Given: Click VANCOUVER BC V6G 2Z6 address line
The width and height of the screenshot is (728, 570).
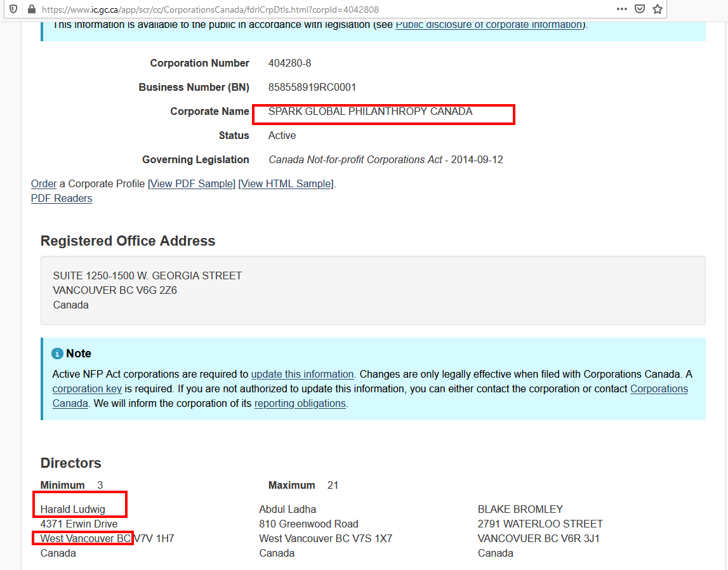Looking at the screenshot, I should [115, 291].
